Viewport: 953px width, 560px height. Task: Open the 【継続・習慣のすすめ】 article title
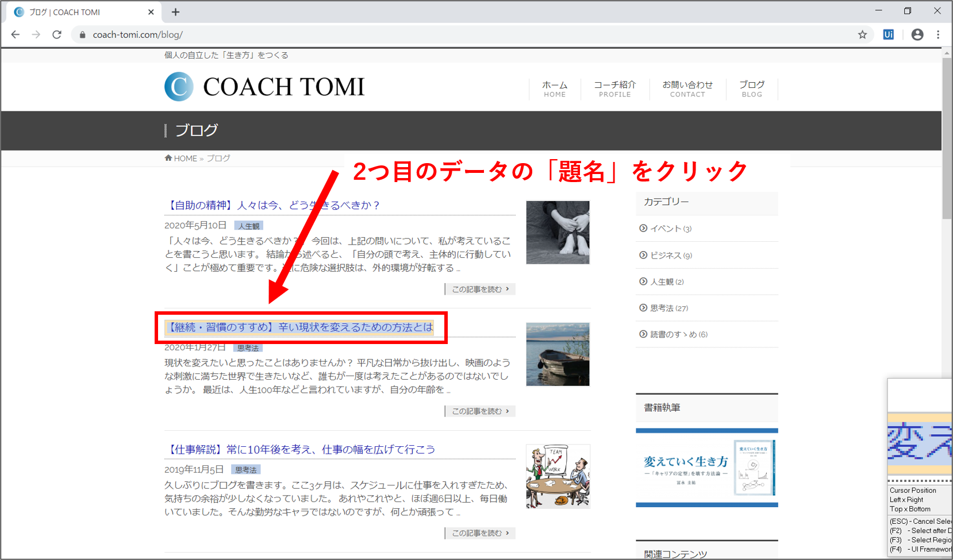tap(299, 327)
